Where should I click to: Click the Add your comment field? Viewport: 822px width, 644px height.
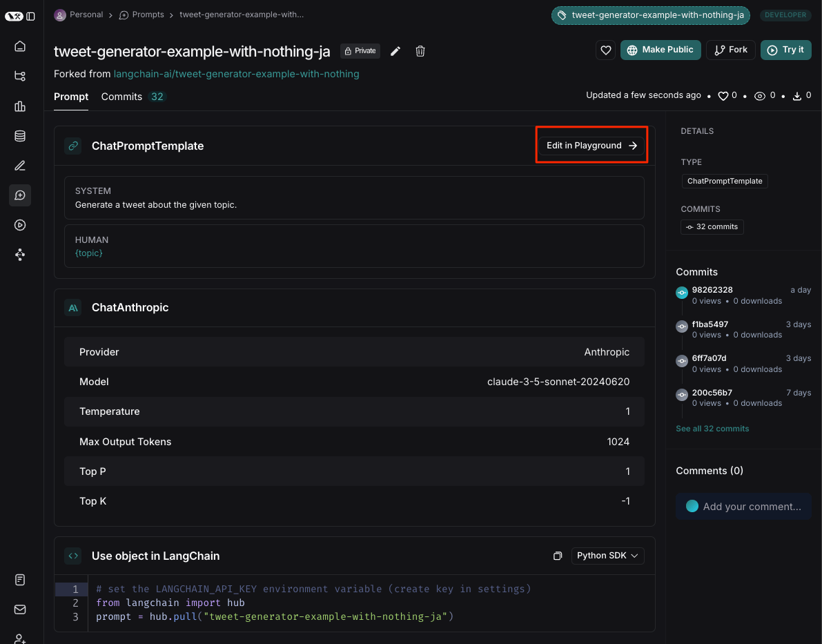coord(743,507)
